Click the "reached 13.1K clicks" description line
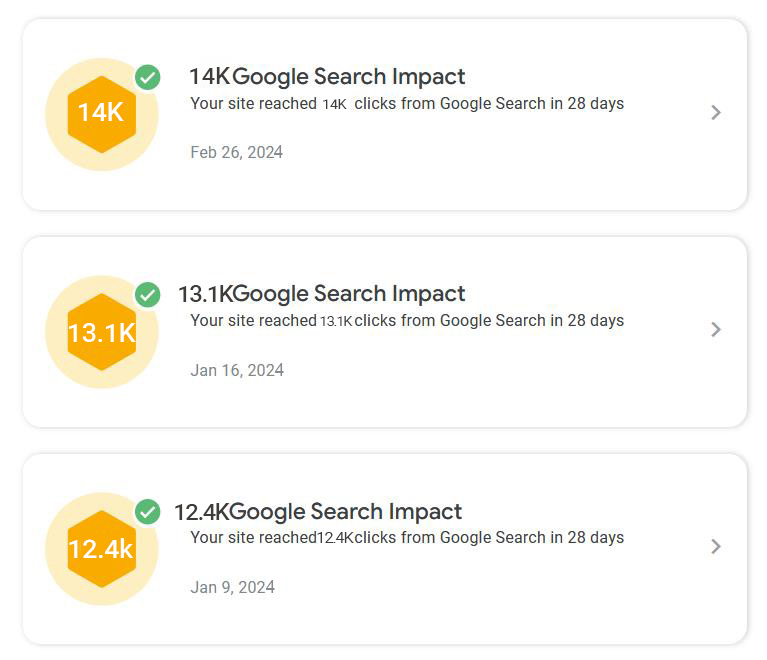The height and width of the screenshot is (660, 767). 407,321
